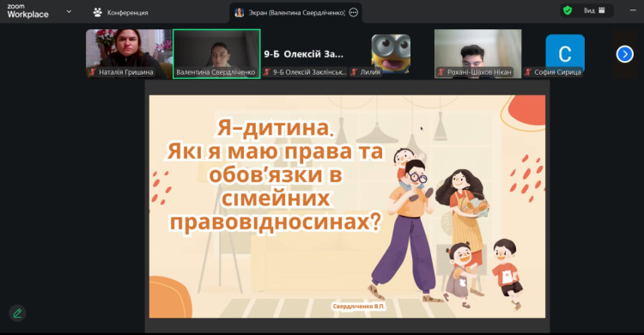Click Свердліченко В.П. caption on slide
644x335 pixels.
pyautogui.click(x=359, y=307)
